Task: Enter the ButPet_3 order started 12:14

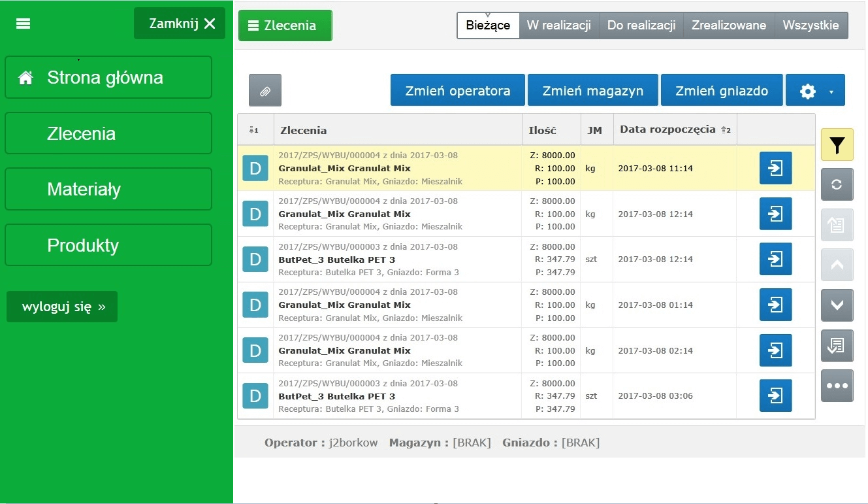Action: coord(776,259)
